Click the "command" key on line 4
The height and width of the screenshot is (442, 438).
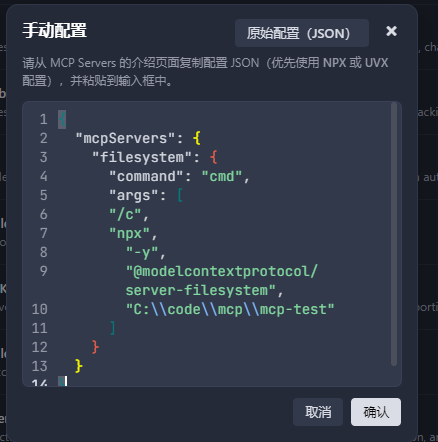[146, 176]
